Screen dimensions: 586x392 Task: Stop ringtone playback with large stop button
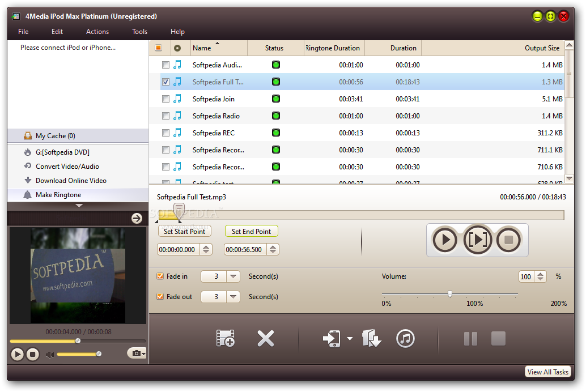[508, 240]
